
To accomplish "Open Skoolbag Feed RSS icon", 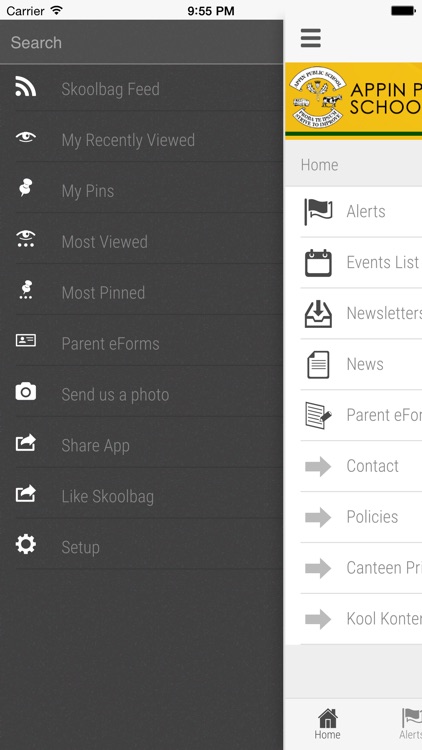I will [x=25, y=87].
